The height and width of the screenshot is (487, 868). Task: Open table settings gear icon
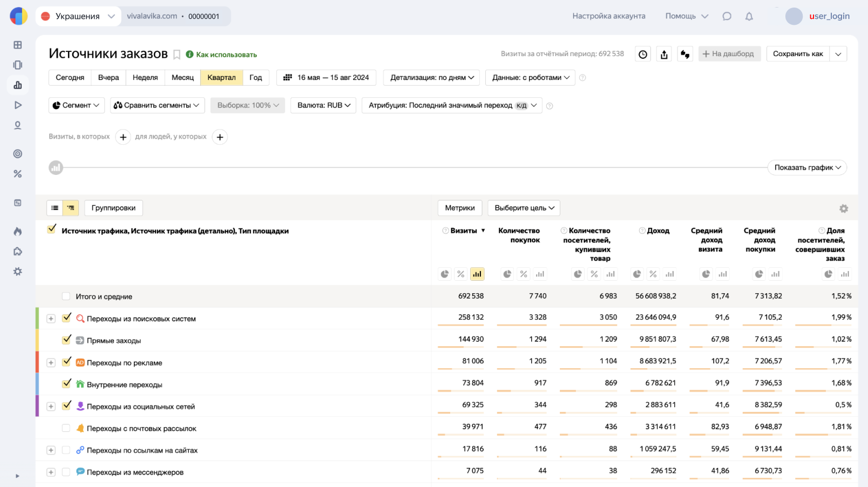pos(844,208)
